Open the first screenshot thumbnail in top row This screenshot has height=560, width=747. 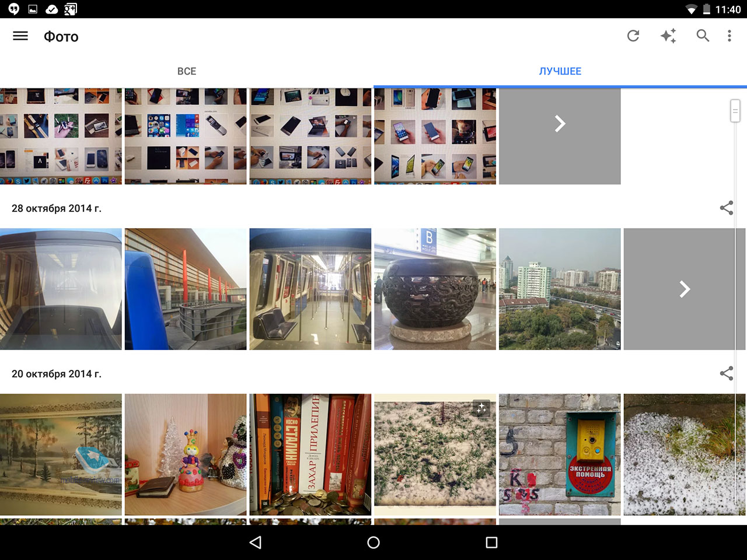coord(61,136)
